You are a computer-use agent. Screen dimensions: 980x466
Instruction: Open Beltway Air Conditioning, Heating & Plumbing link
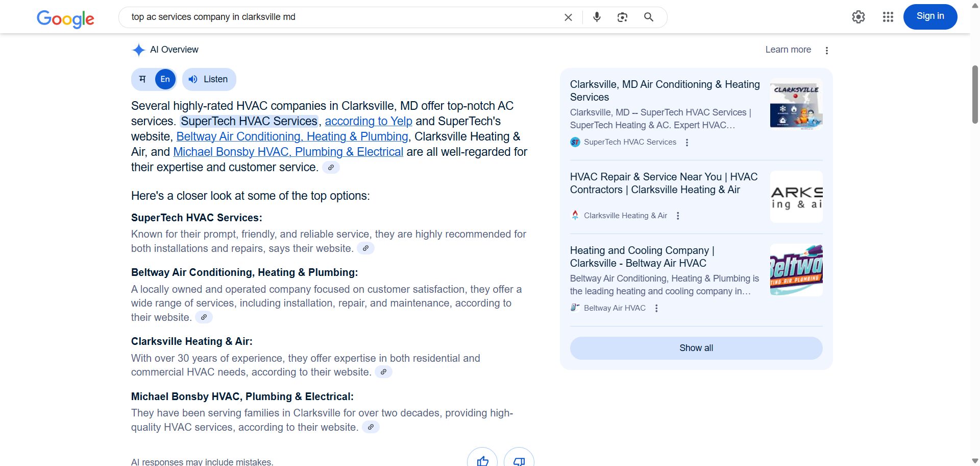pyautogui.click(x=292, y=136)
